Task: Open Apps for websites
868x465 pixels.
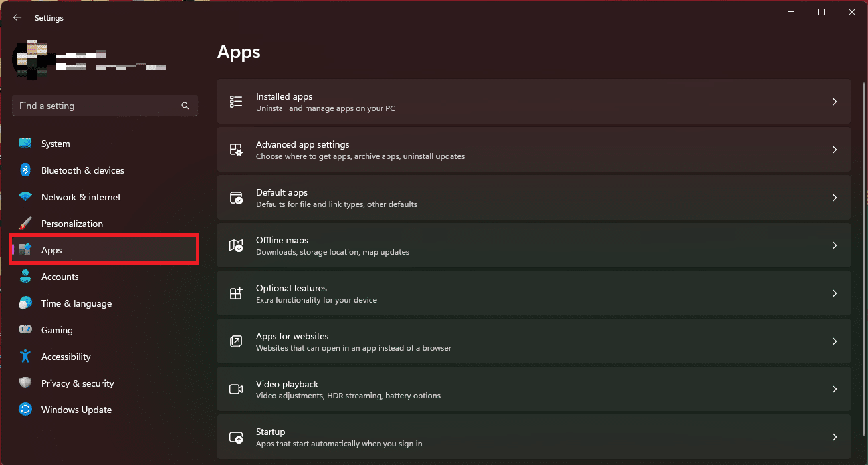Action: click(x=534, y=341)
